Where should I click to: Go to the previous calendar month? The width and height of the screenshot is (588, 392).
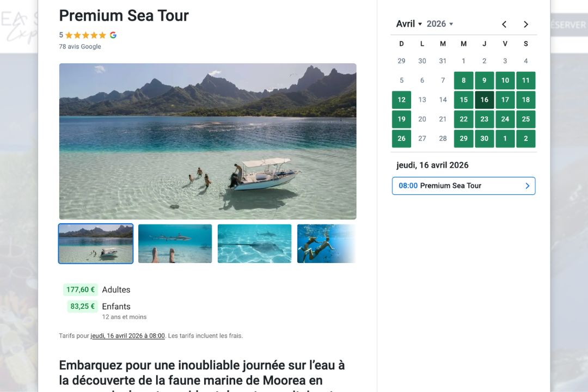(x=504, y=24)
